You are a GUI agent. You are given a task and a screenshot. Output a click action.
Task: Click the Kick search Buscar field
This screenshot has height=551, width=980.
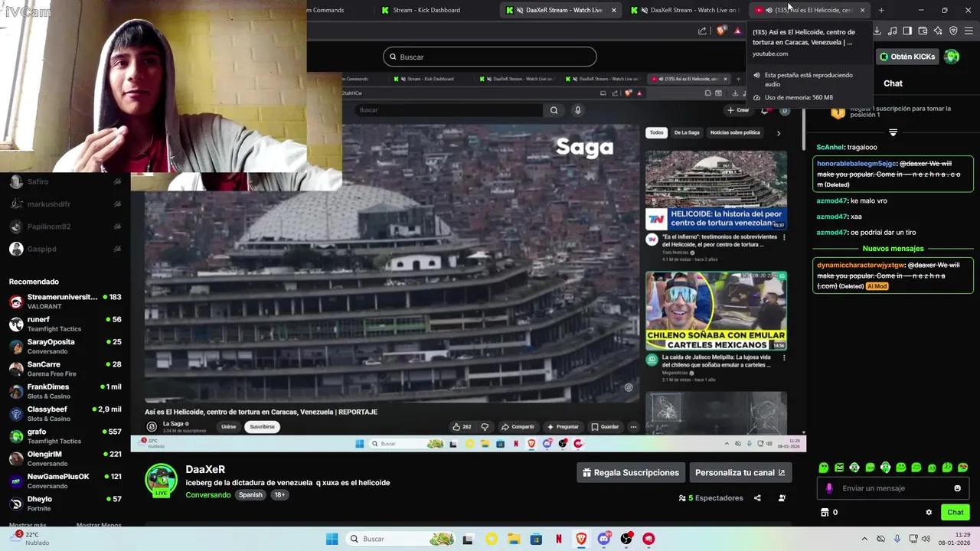coord(490,57)
